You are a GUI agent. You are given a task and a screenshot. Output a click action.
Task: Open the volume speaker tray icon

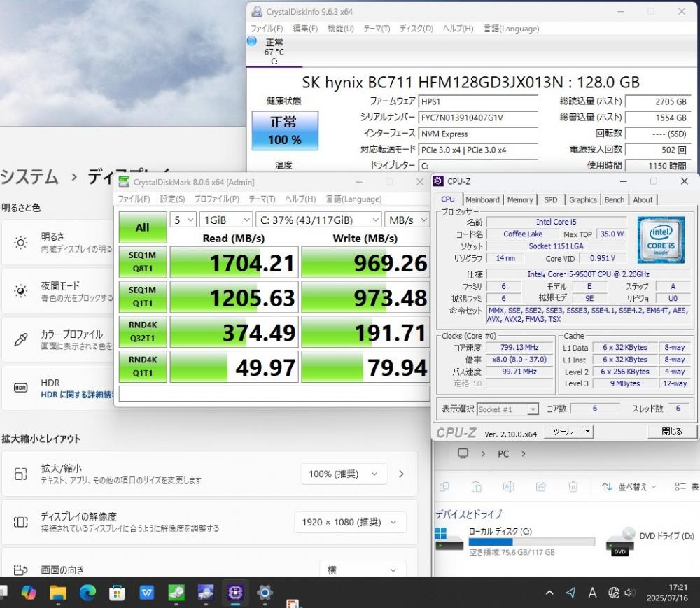click(629, 593)
